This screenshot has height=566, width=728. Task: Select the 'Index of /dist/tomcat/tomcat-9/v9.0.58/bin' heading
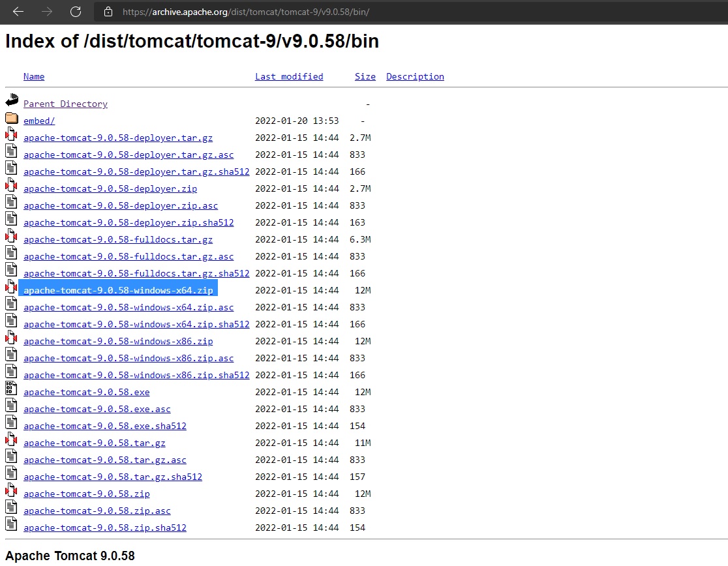192,41
